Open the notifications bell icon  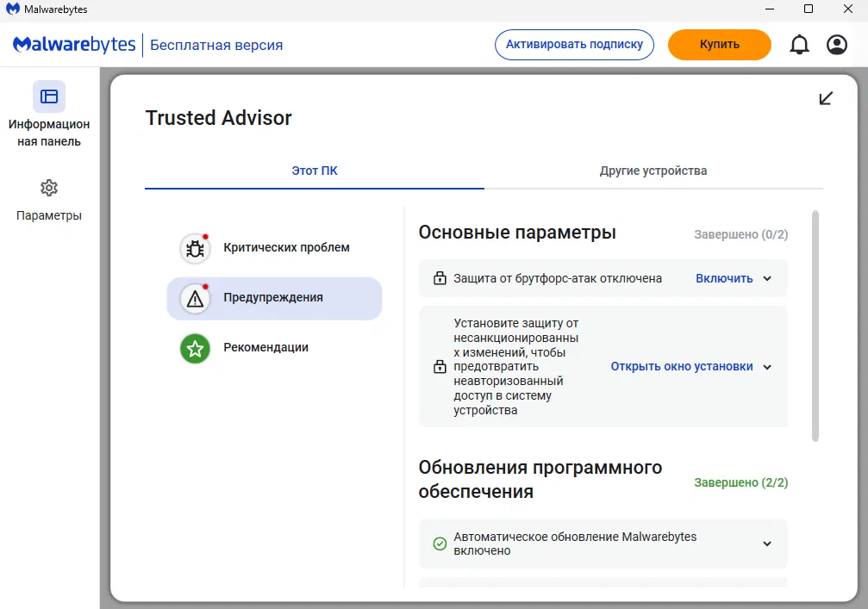tap(799, 45)
